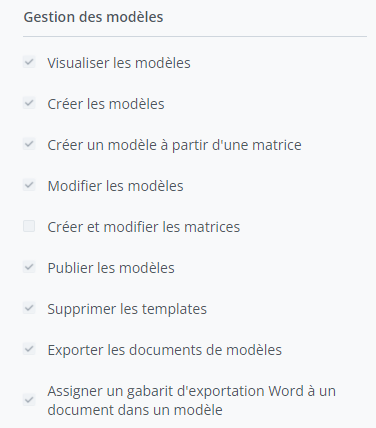Click the Gestion des modèles section heading
Viewport: 376px width, 428px height.
pyautogui.click(x=93, y=17)
